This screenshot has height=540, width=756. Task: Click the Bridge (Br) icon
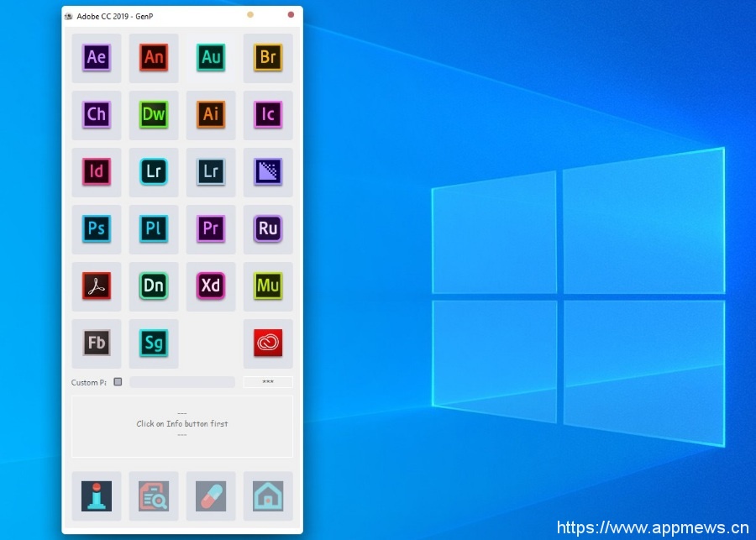coord(268,58)
